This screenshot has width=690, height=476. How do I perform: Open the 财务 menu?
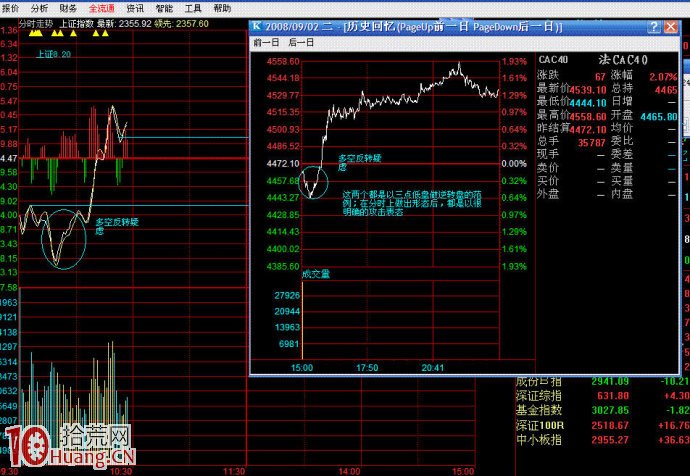tap(68, 8)
